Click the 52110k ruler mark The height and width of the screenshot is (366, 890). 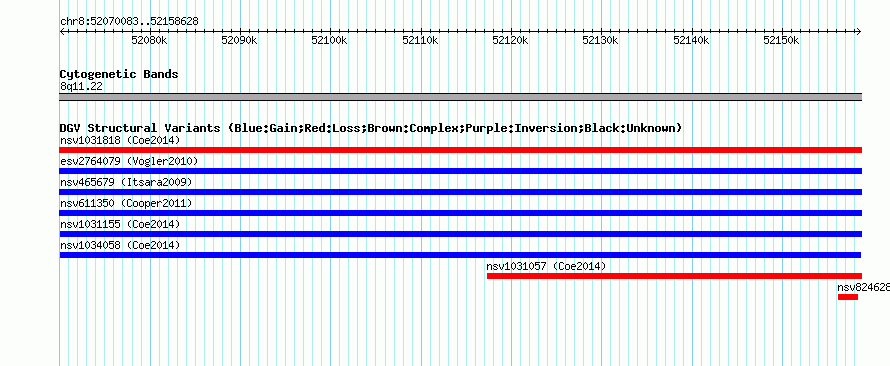coord(420,41)
